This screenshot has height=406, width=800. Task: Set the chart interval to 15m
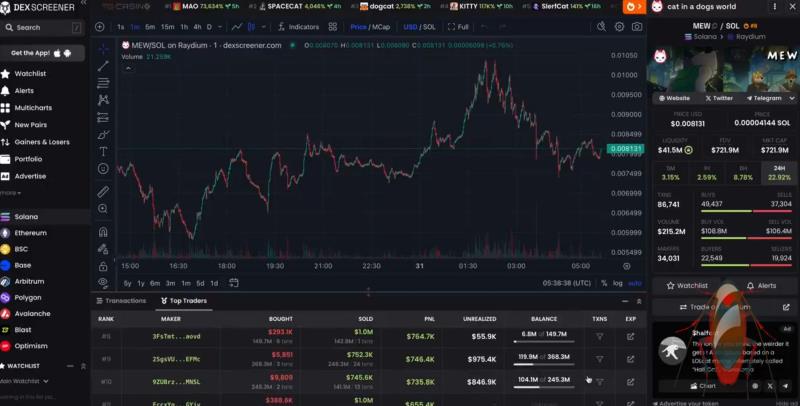[x=167, y=27]
